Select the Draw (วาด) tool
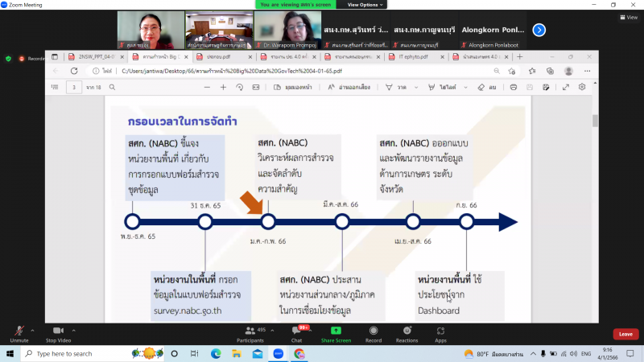This screenshot has width=644, height=362. point(396,87)
